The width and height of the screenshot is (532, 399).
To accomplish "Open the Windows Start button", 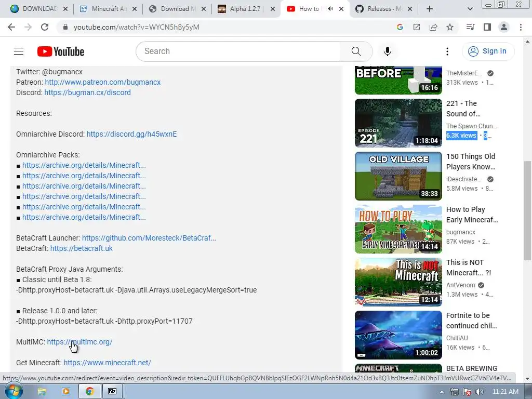I will 14,391.
